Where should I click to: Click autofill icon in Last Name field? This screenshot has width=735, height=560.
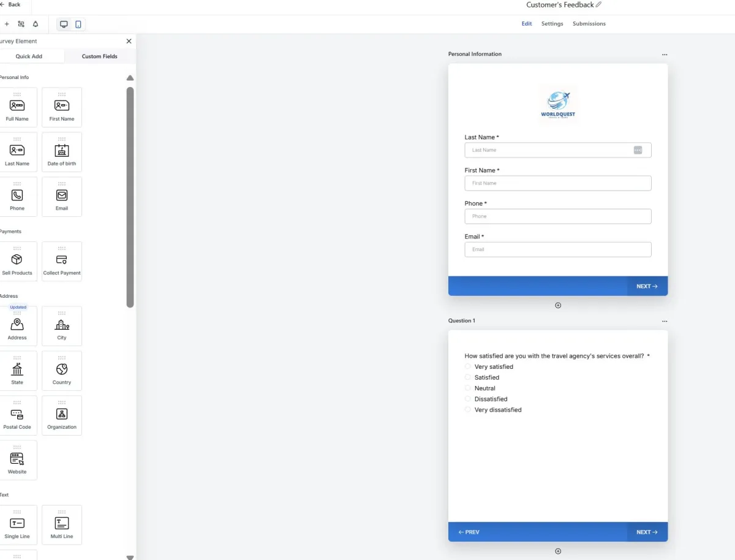(638, 150)
